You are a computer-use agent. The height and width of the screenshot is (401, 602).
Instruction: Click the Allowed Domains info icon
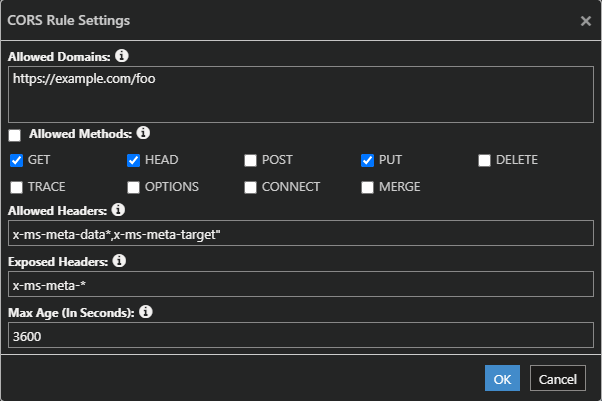tap(122, 56)
